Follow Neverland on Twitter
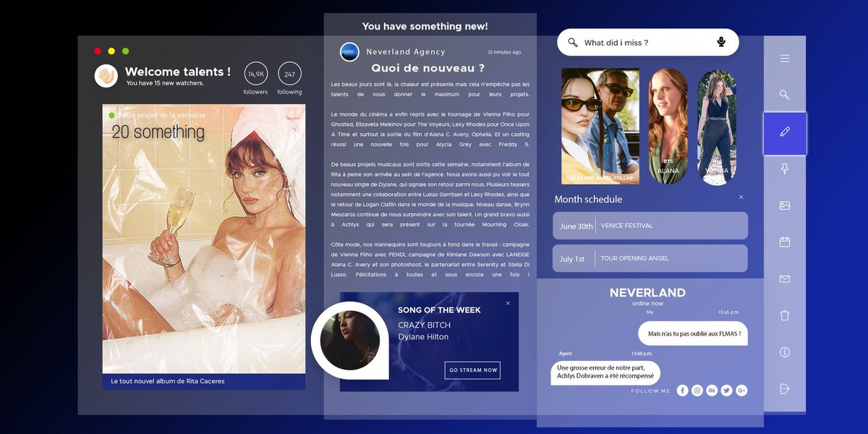 (x=726, y=390)
